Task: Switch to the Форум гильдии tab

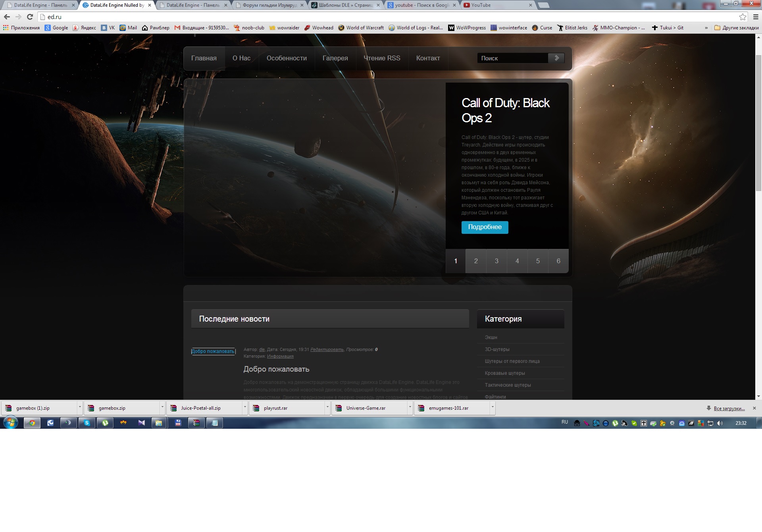Action: (269, 5)
